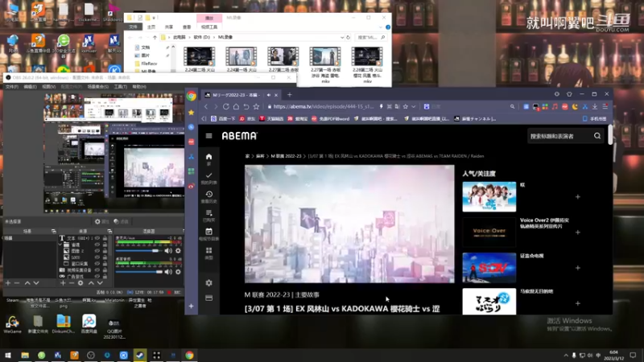Open the 天猫精选 bookmark
This screenshot has height=362, width=644.
pos(271,118)
